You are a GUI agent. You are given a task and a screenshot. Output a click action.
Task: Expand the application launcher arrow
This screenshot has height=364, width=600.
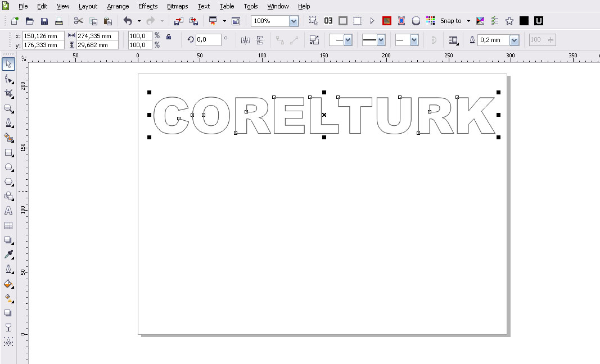coord(224,21)
